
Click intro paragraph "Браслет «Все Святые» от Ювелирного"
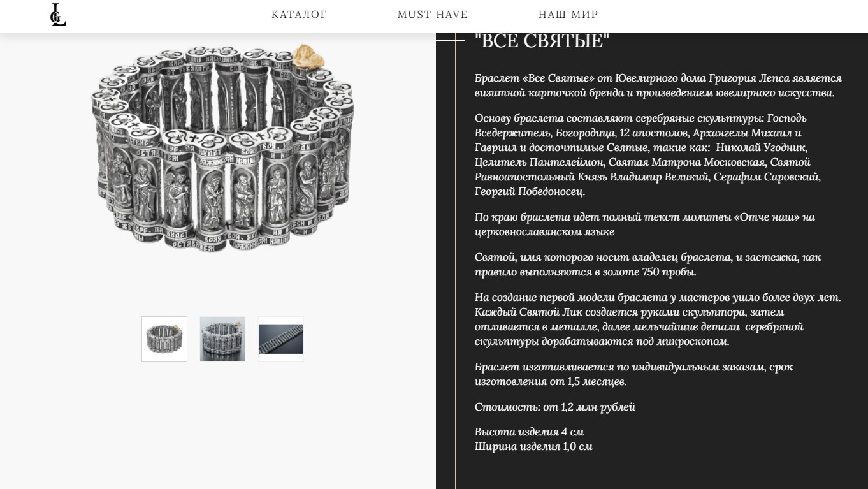click(658, 85)
